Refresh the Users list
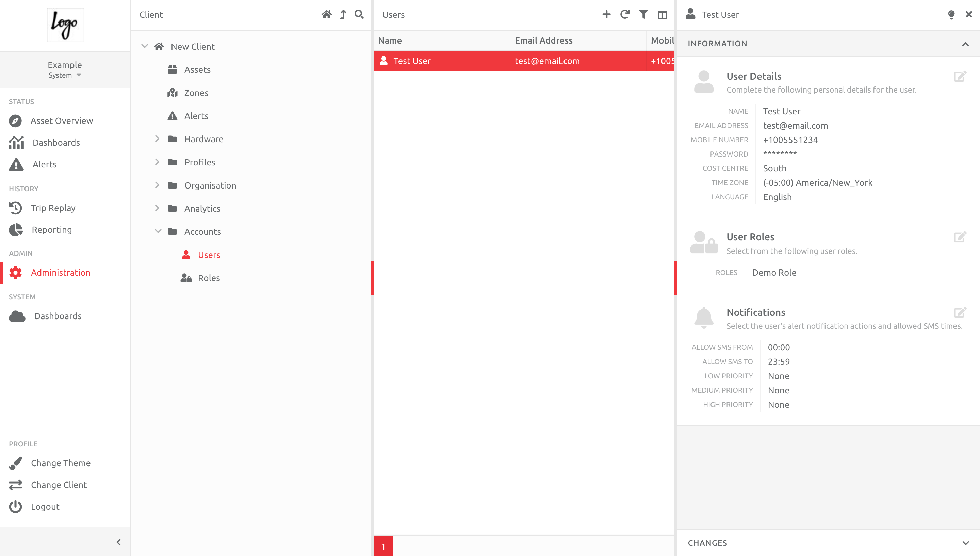The image size is (980, 556). click(x=625, y=14)
